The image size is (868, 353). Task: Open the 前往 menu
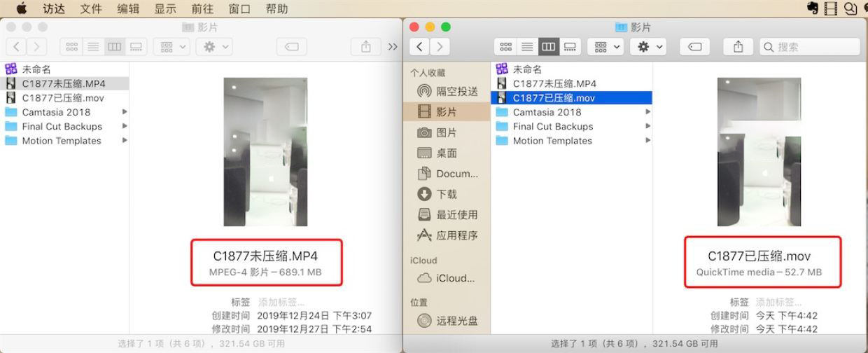202,8
